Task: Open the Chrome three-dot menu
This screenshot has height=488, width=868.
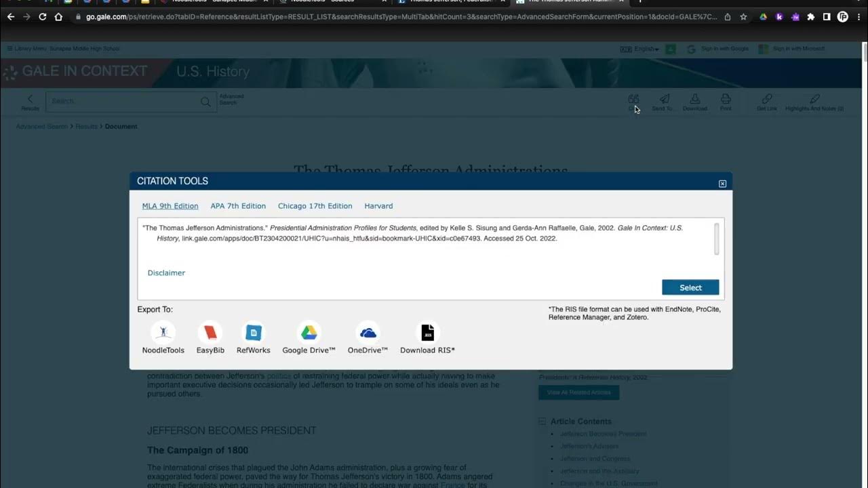Action: click(858, 17)
